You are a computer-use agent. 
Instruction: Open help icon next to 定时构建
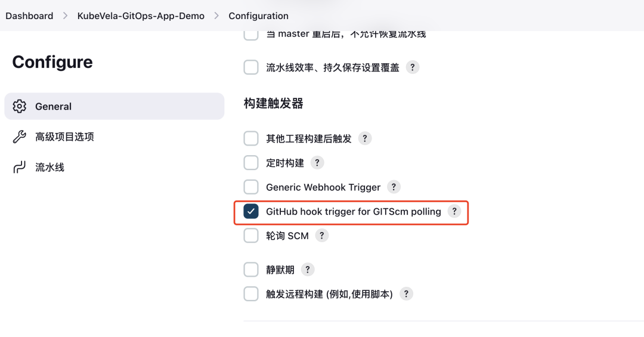click(317, 163)
